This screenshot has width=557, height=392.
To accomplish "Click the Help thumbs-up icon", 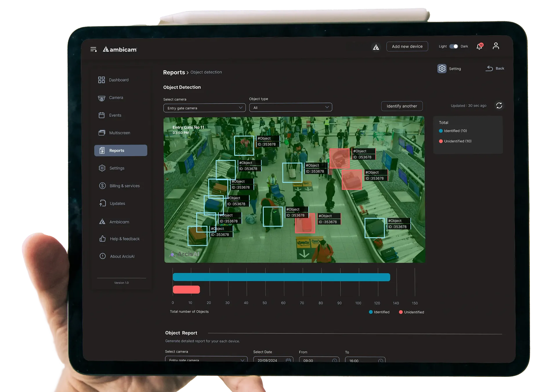I will (x=102, y=239).
